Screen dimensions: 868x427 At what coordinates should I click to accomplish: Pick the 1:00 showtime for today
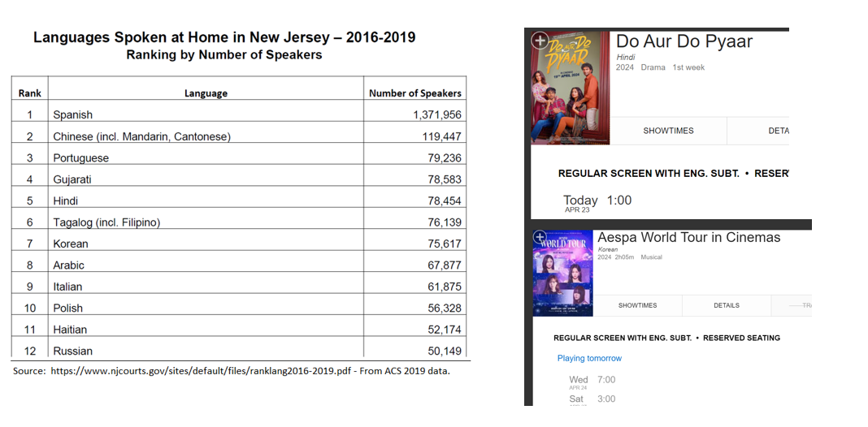pos(618,201)
